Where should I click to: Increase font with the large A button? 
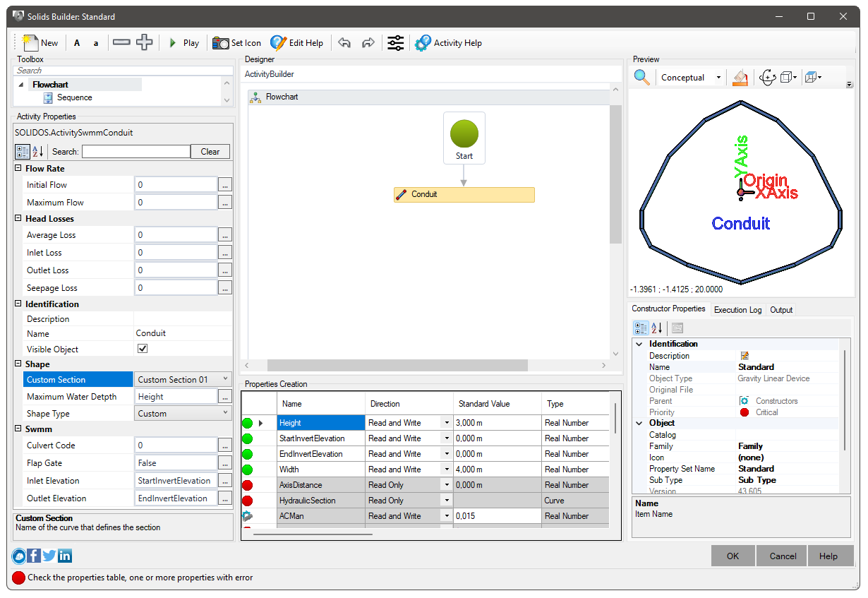tap(77, 43)
